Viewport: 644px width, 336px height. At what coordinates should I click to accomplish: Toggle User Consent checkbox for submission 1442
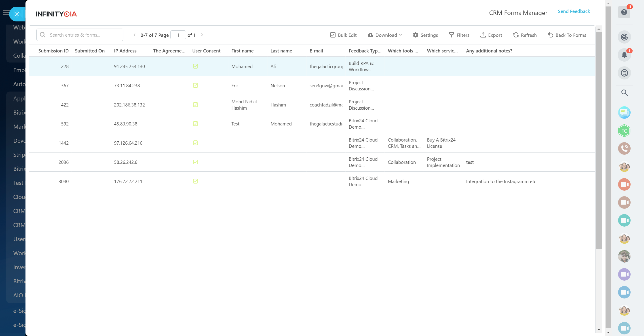pyautogui.click(x=195, y=143)
